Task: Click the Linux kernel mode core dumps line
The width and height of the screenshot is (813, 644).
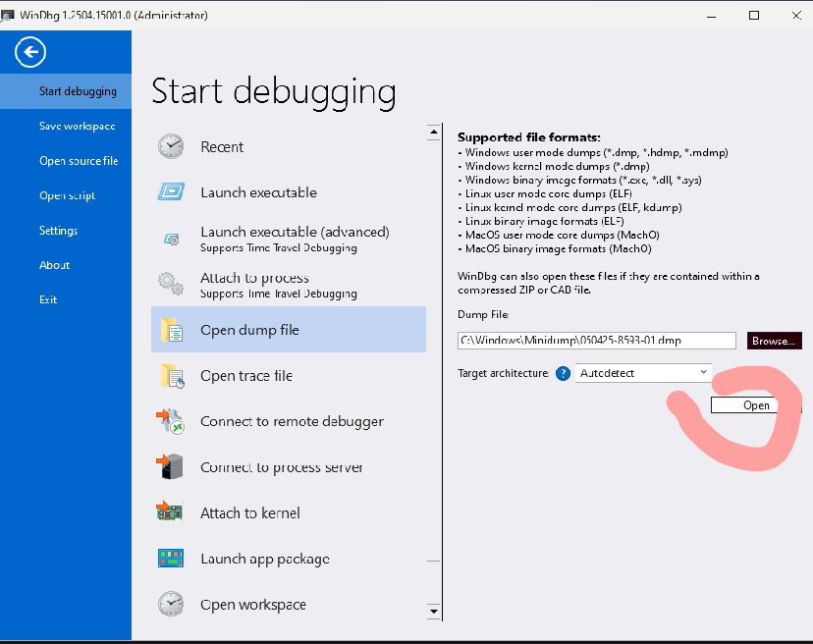Action: 569,207
